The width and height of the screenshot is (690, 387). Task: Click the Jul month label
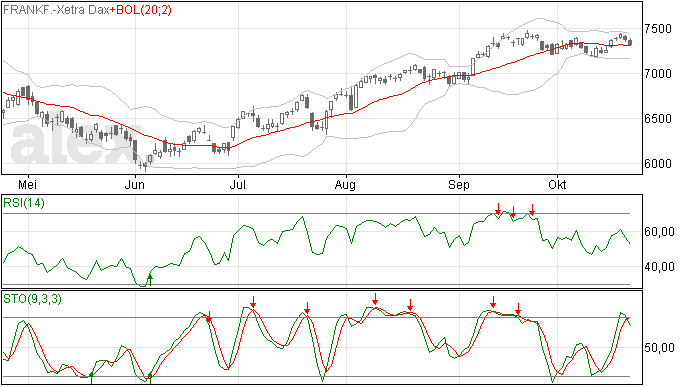[237, 184]
